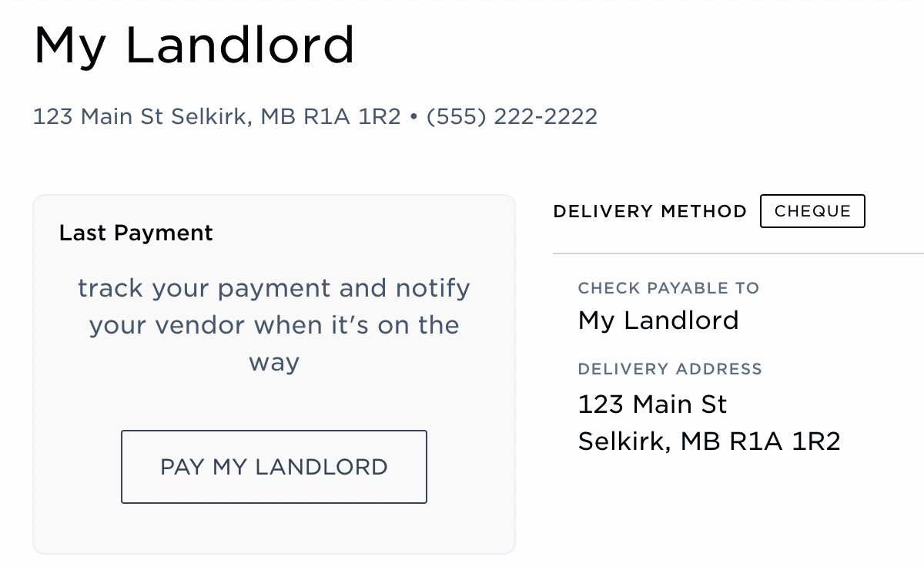
Task: Click the landlord phone number (555) 222-2222
Action: 513,116
